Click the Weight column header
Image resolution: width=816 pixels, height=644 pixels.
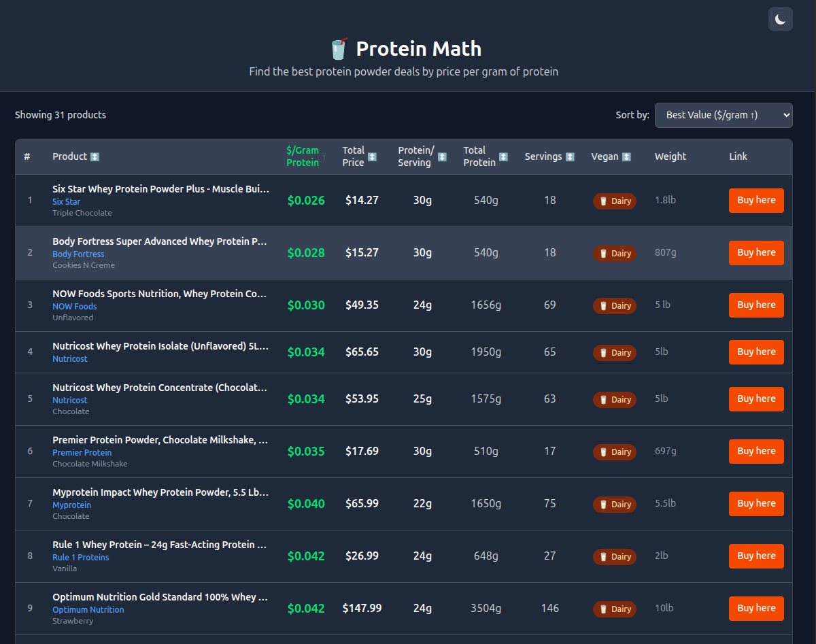(x=670, y=156)
